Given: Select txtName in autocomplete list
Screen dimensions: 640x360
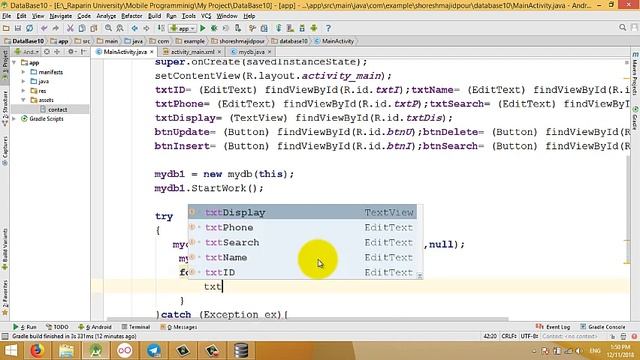Looking at the screenshot, I should click(x=302, y=258).
